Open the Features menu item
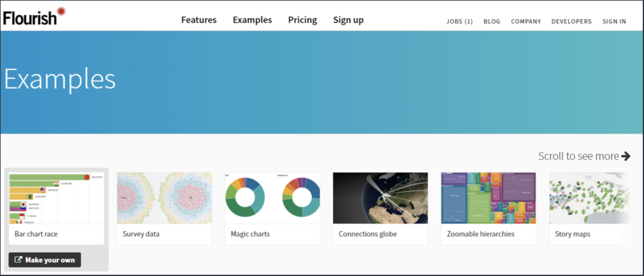644x276 pixels. point(199,20)
